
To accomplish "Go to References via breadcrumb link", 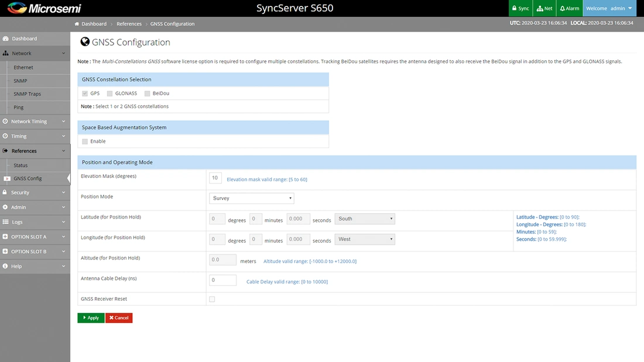I will tap(129, 24).
